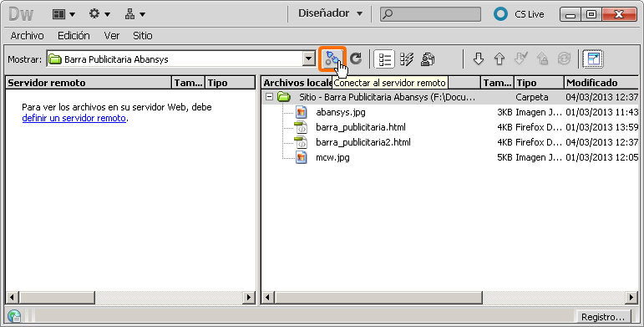Sort remote pane by Tipo column
Image resolution: width=644 pixels, height=327 pixels.
click(231, 83)
